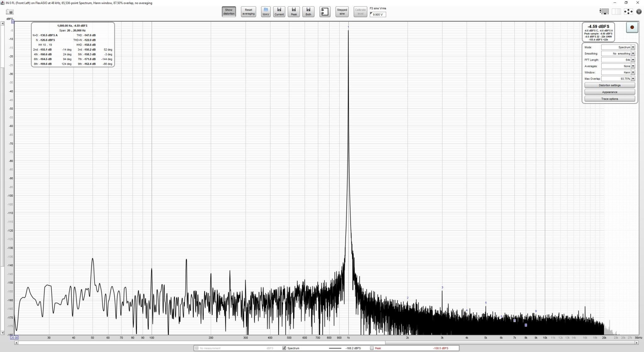The width and height of the screenshot is (644, 352).
Task: Click harmonic marker 3 on the graph
Action: point(442,287)
